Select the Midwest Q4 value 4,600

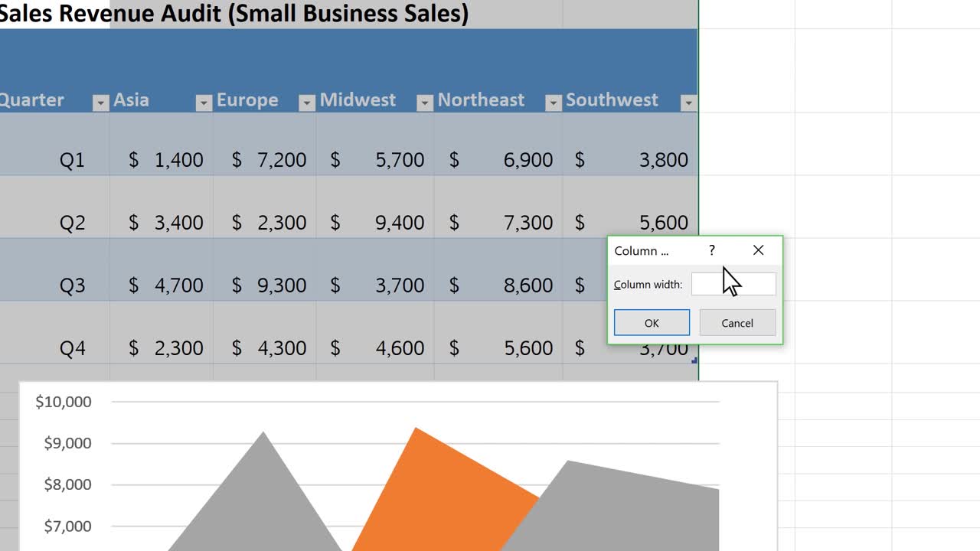tap(375, 333)
